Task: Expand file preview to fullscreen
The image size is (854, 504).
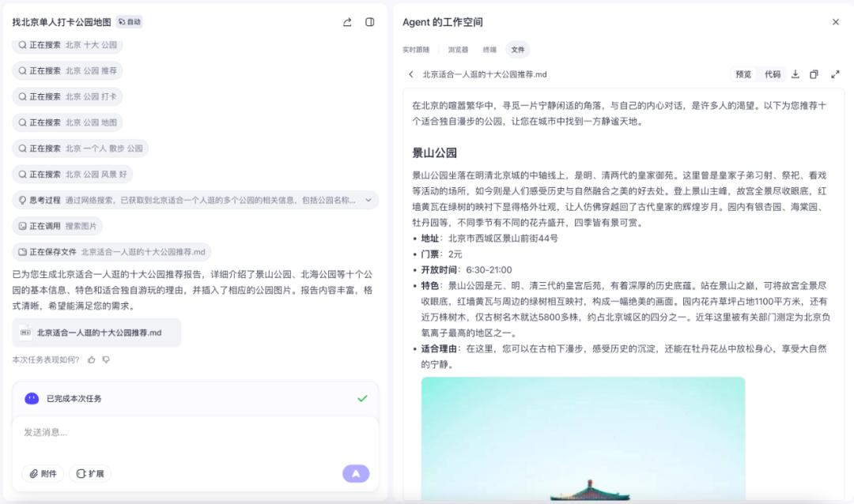Action: [835, 74]
